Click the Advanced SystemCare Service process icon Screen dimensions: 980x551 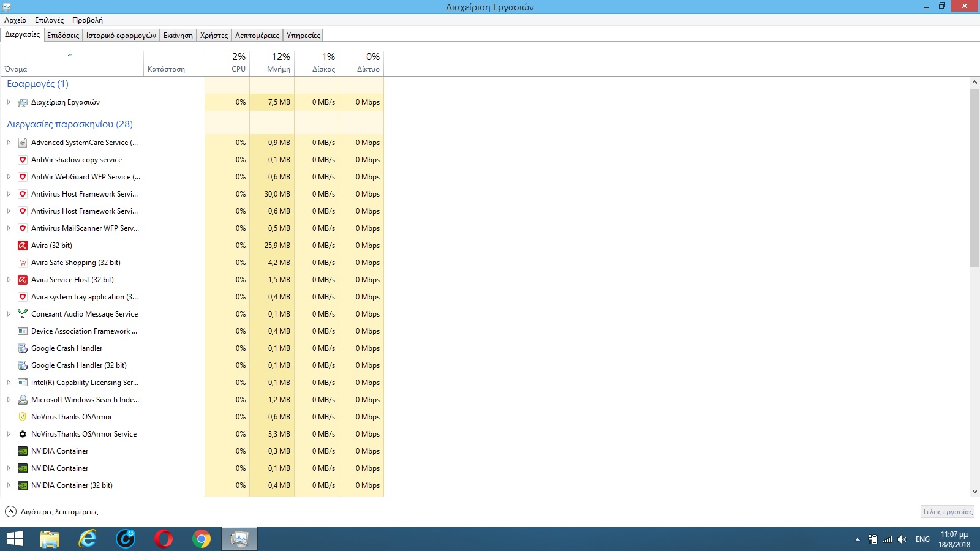coord(23,143)
